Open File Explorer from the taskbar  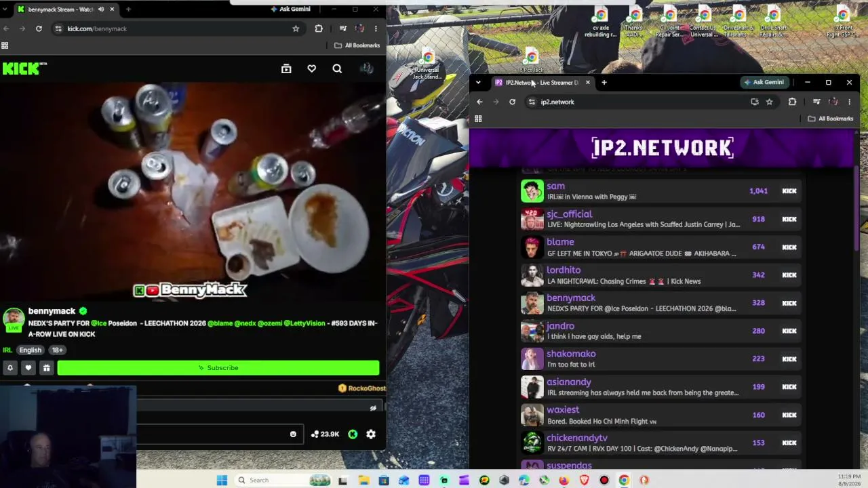363,481
